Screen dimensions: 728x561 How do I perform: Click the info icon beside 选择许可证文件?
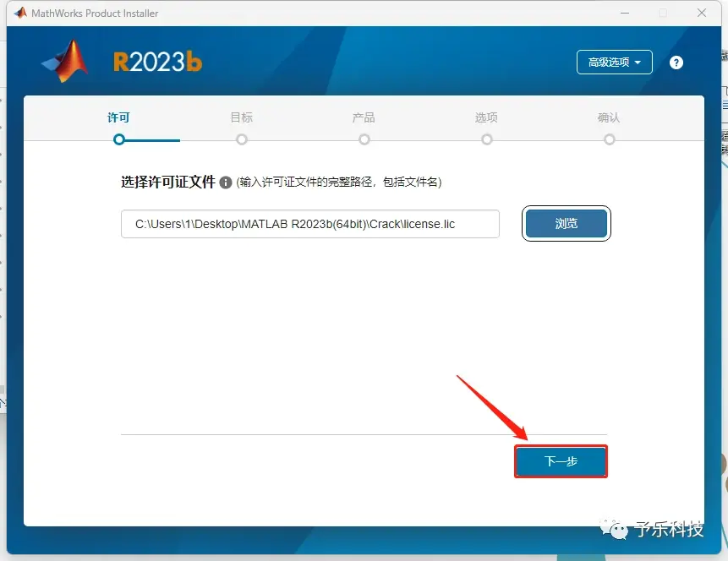pyautogui.click(x=226, y=182)
